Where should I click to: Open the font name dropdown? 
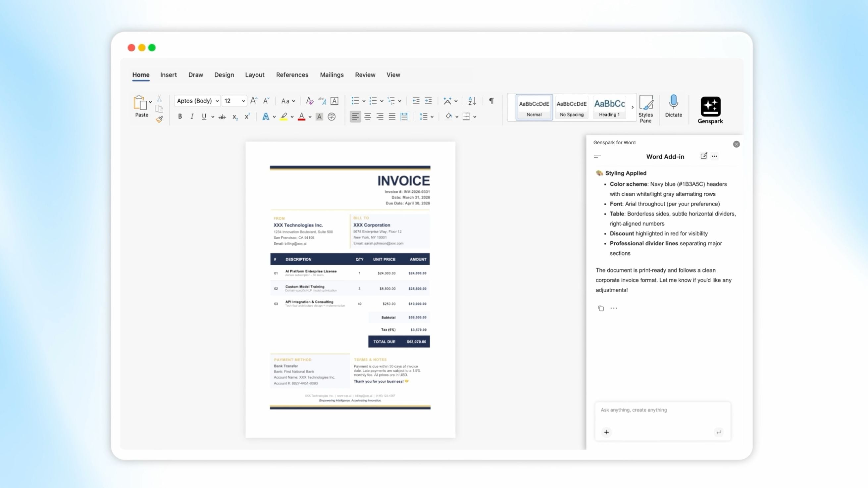[x=217, y=101]
